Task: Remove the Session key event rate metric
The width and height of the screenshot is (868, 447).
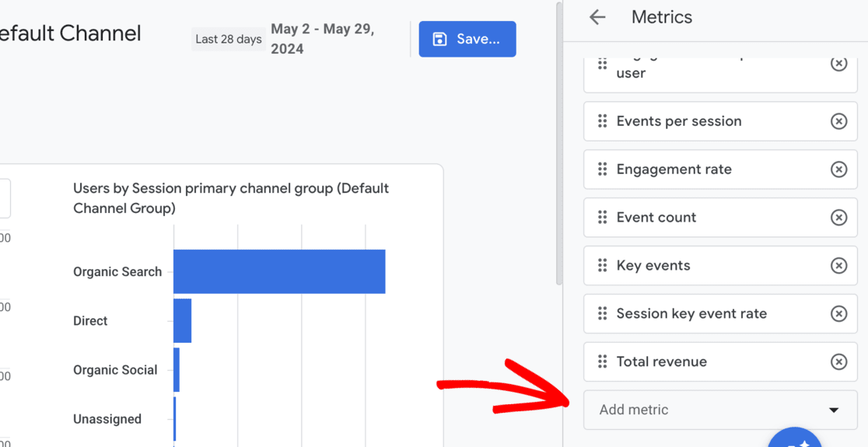Action: [838, 313]
